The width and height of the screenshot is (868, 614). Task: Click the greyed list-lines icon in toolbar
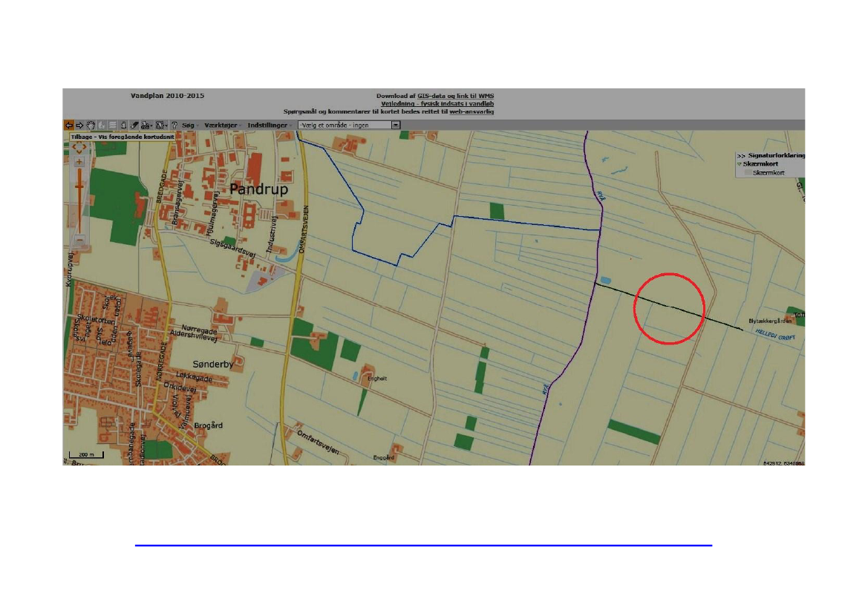click(113, 125)
